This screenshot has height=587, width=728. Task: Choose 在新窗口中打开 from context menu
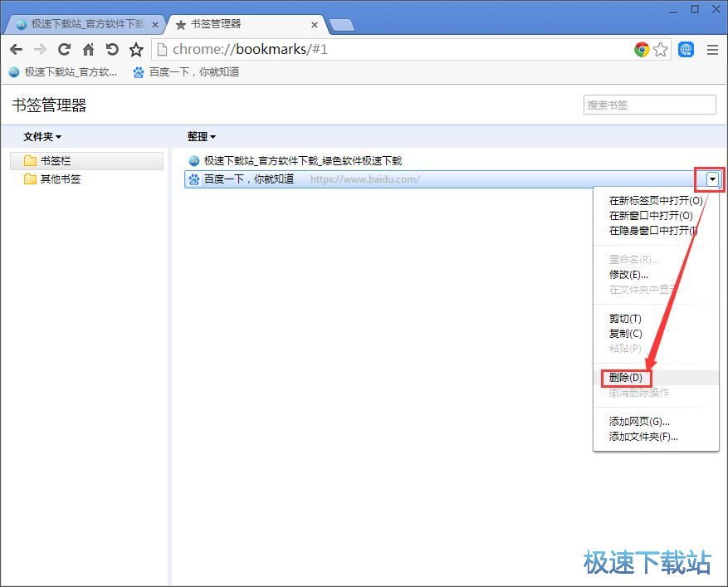[656, 216]
